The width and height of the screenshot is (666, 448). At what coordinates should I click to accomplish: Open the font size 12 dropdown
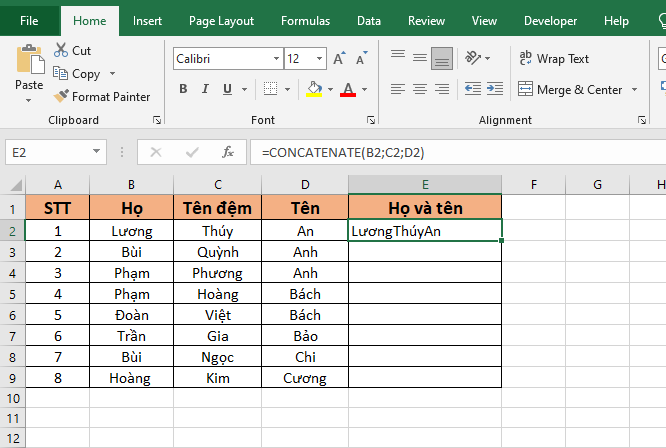point(319,58)
